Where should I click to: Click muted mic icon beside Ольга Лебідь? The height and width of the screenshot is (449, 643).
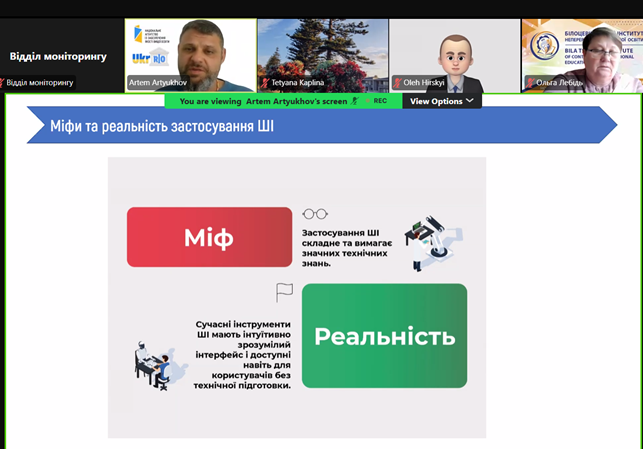(x=529, y=83)
